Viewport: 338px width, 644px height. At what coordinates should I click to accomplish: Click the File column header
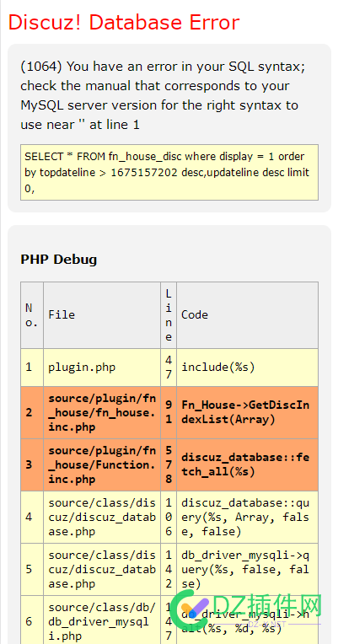[102, 315]
